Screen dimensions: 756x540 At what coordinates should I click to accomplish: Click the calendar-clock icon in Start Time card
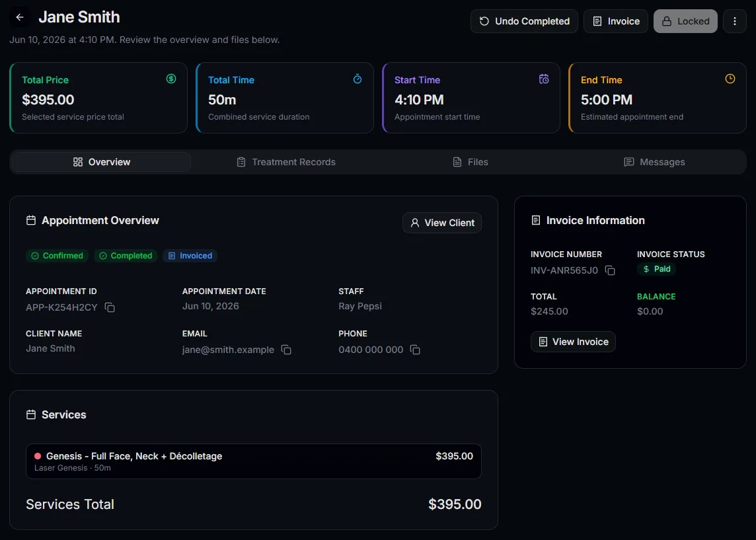(544, 79)
